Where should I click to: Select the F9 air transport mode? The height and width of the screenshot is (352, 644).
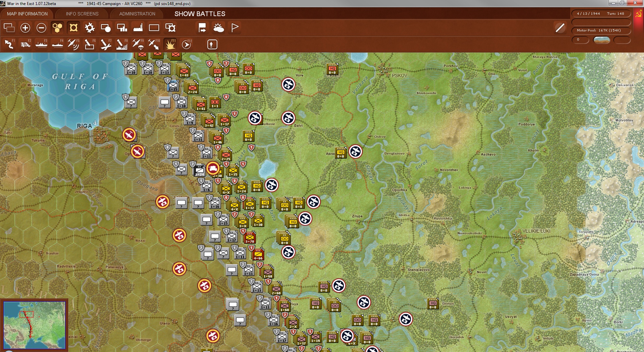(x=138, y=44)
